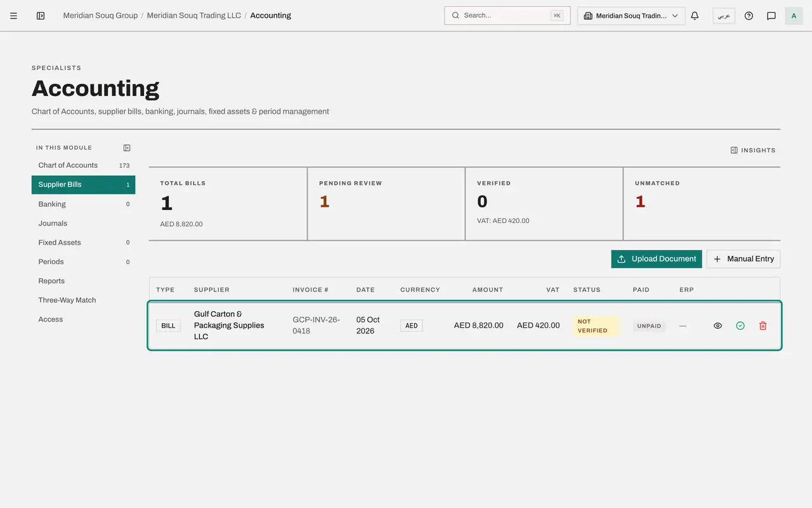Click the Not Verified status badge
The width and height of the screenshot is (812, 508).
click(x=596, y=326)
